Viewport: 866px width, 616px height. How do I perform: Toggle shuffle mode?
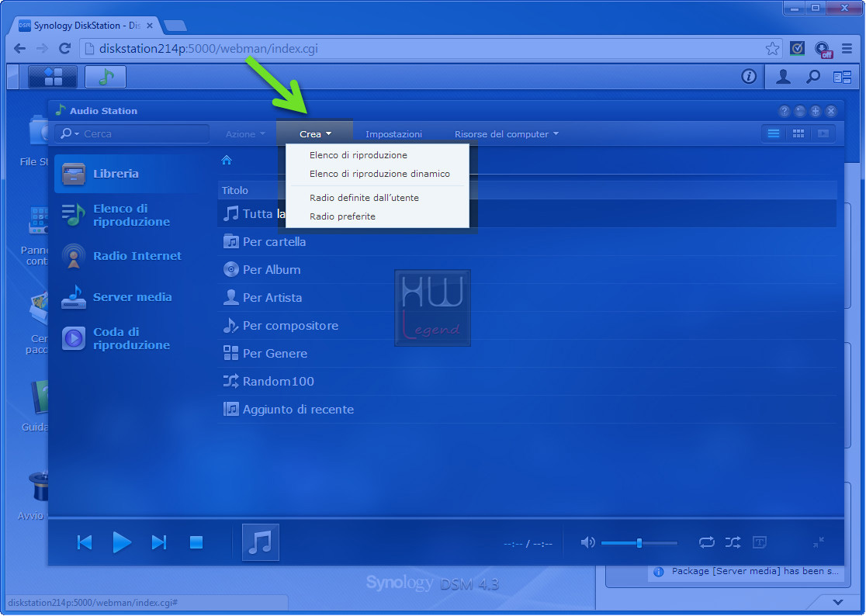[733, 542]
